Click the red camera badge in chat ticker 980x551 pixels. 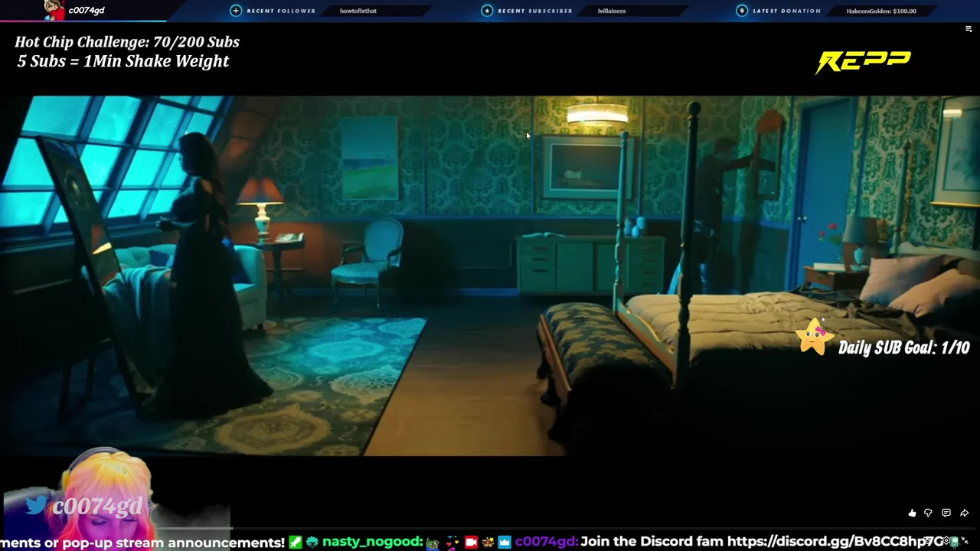click(471, 542)
